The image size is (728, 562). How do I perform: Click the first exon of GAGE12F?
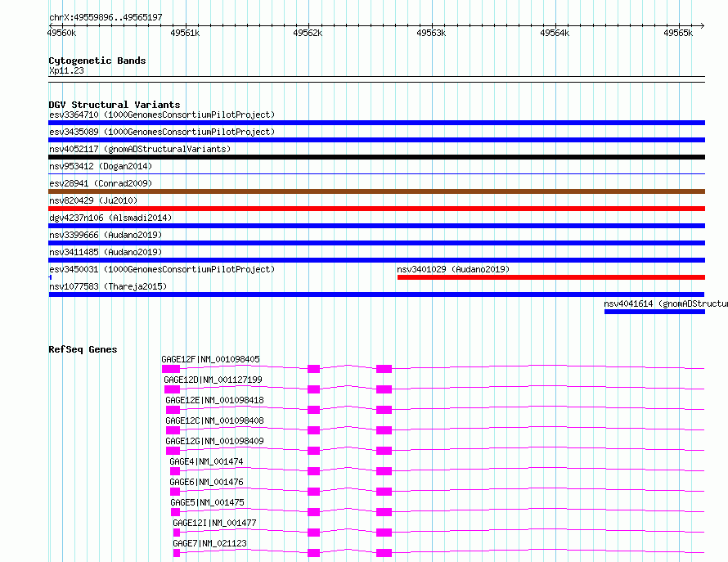[171, 369]
